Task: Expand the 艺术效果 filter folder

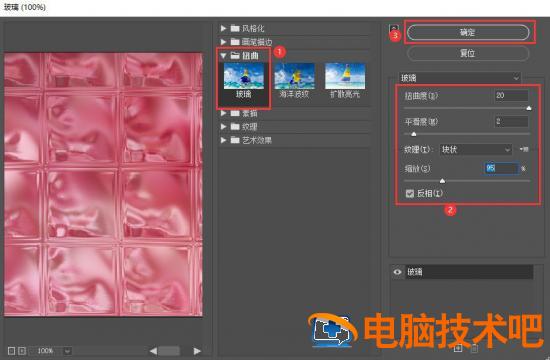Action: pos(223,140)
